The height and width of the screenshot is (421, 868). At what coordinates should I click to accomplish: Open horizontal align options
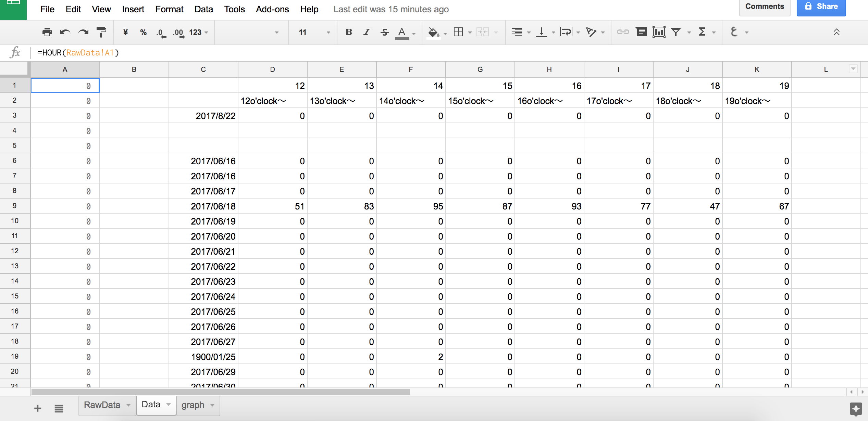coord(517,32)
